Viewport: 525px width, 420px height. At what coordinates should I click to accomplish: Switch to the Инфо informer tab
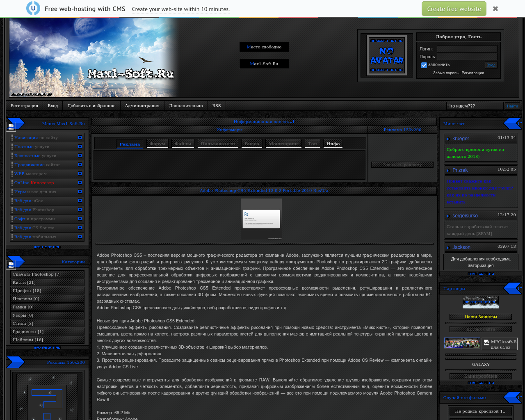click(333, 144)
